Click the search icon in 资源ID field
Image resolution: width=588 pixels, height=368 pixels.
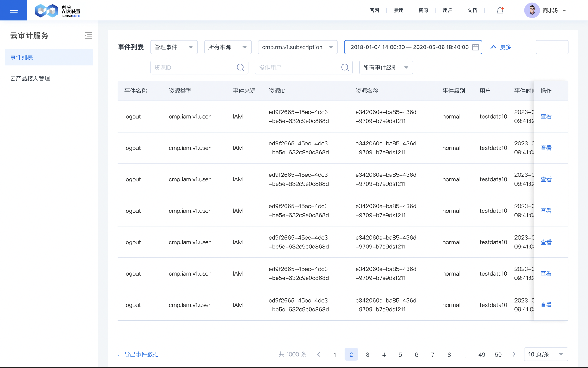point(240,67)
